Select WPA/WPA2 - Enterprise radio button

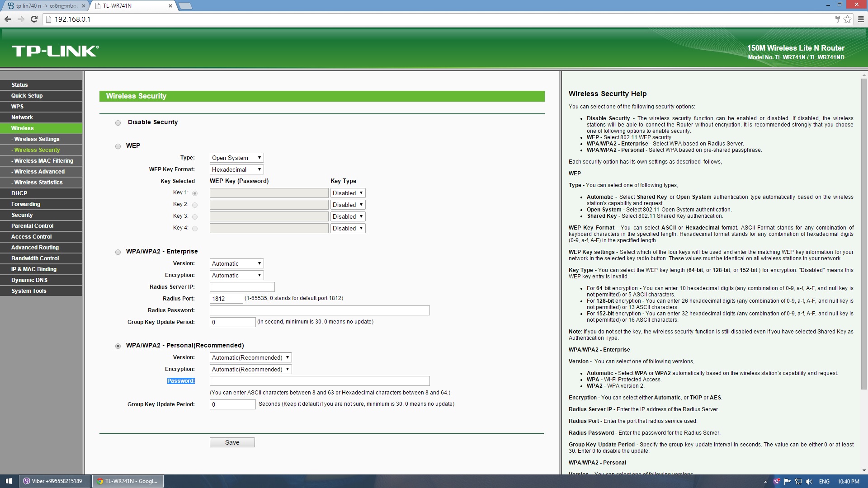click(118, 252)
